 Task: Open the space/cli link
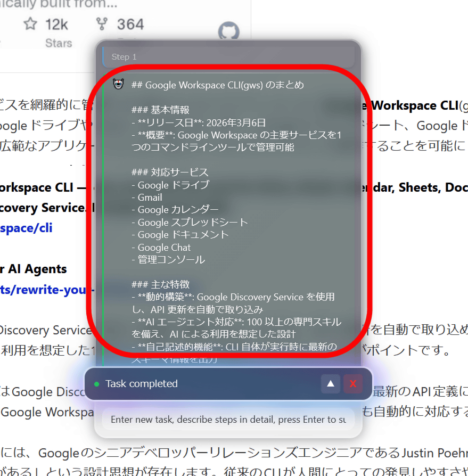tap(26, 228)
